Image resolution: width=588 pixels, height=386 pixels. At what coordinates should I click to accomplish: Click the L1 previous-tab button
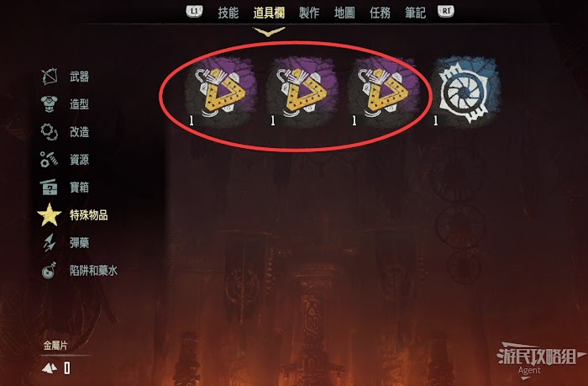click(x=194, y=11)
